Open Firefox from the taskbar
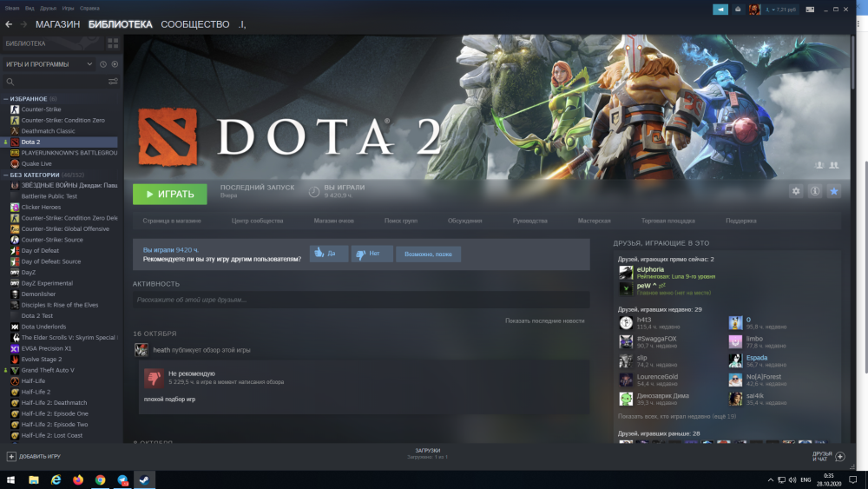868x489 pixels. [x=78, y=479]
